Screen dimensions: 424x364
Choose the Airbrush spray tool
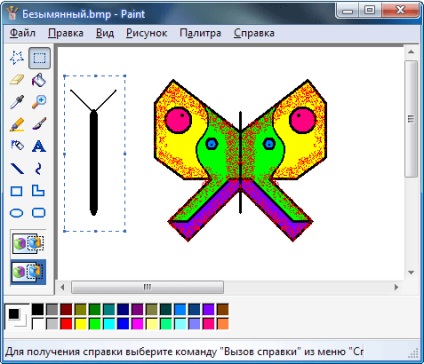pos(17,146)
